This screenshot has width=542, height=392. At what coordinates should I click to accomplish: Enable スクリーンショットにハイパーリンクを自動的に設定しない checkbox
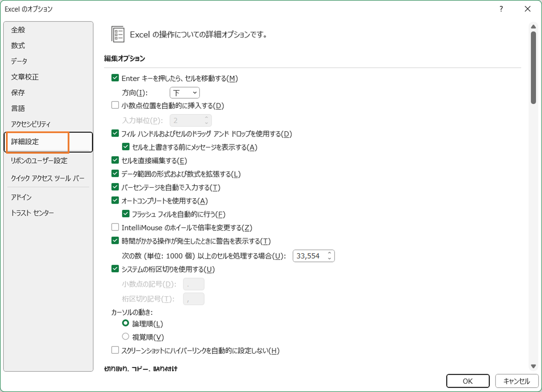tap(115, 350)
